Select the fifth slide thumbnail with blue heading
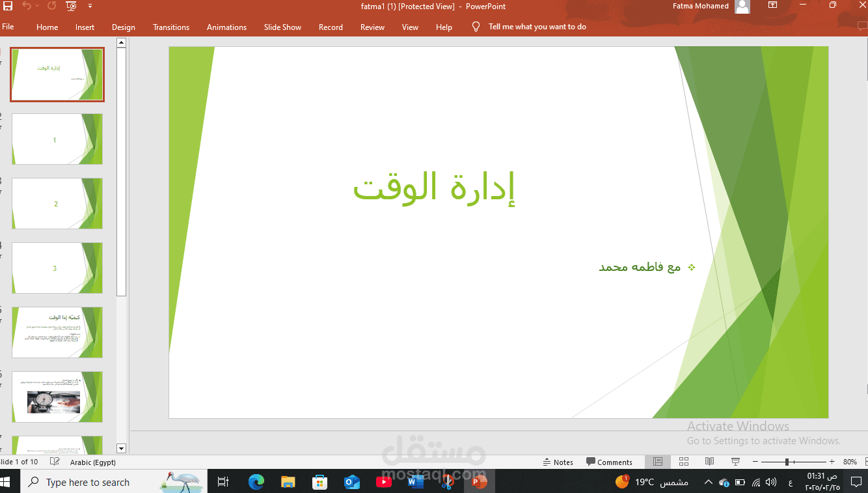 click(x=57, y=333)
